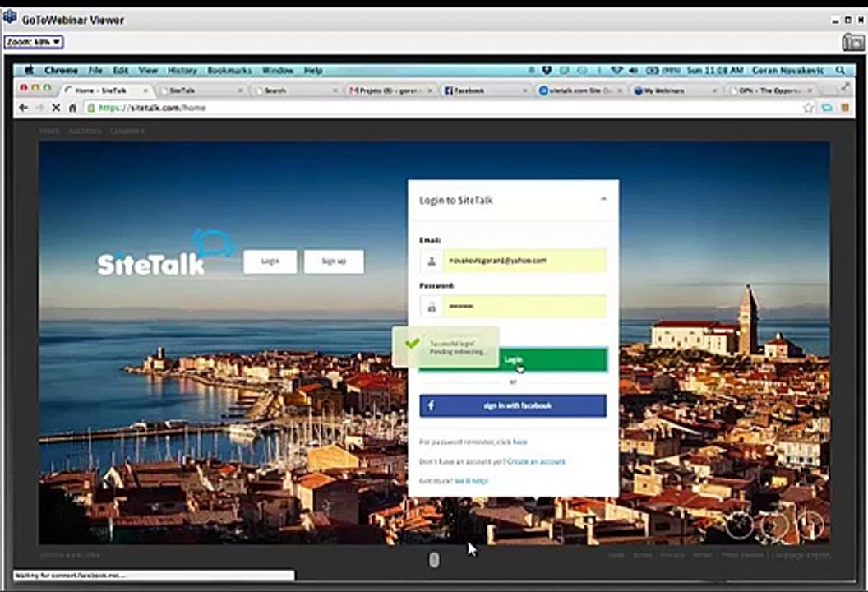The width and height of the screenshot is (868, 592).
Task: Click the Create an account link
Action: point(536,461)
